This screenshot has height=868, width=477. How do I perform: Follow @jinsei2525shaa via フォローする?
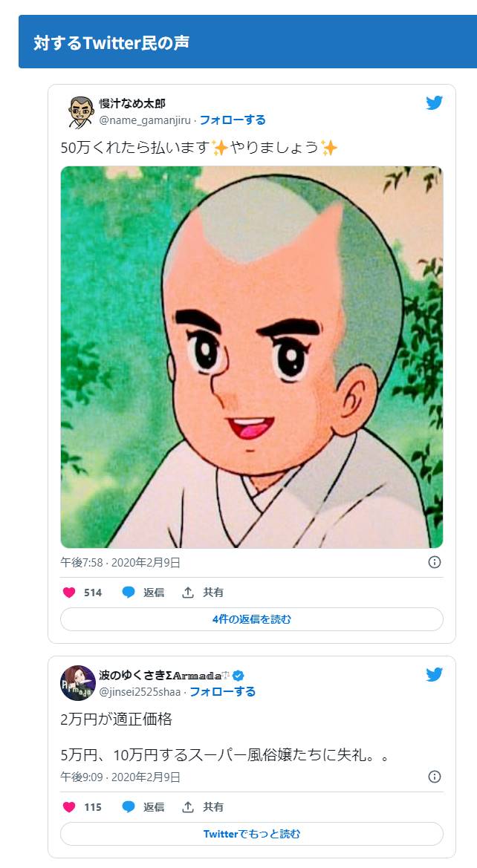click(x=223, y=692)
